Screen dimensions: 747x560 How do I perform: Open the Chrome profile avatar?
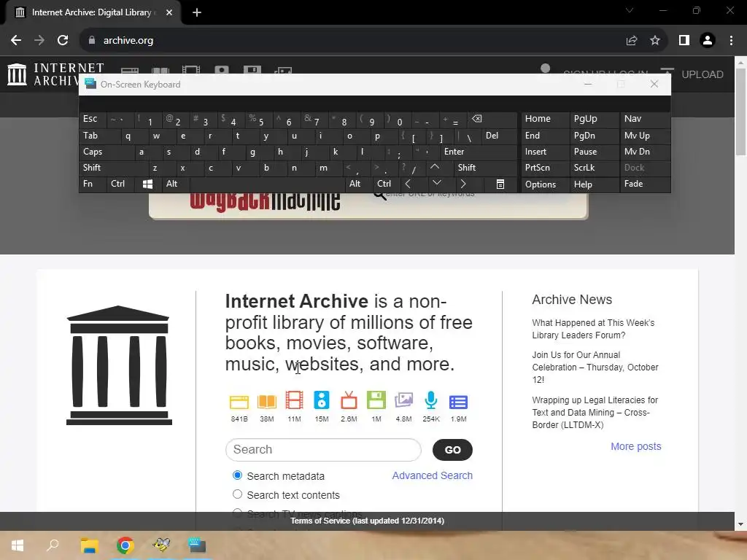[708, 41]
